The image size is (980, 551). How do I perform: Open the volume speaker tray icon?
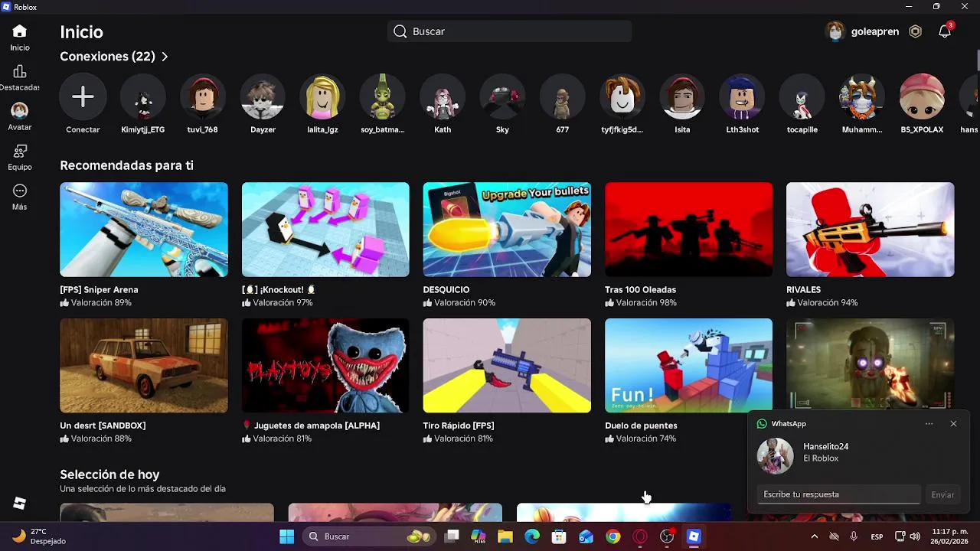click(914, 536)
